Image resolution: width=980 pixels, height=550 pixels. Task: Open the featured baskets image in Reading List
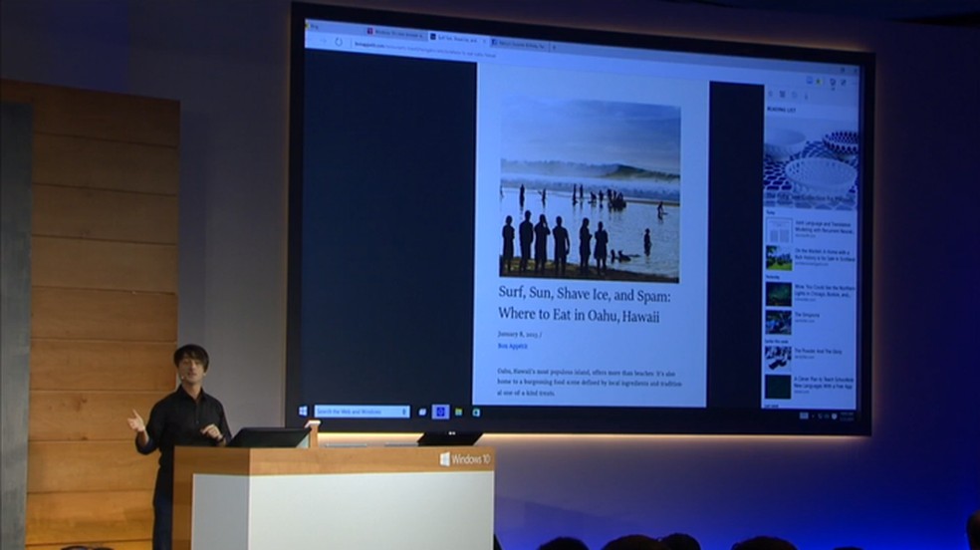[811, 163]
